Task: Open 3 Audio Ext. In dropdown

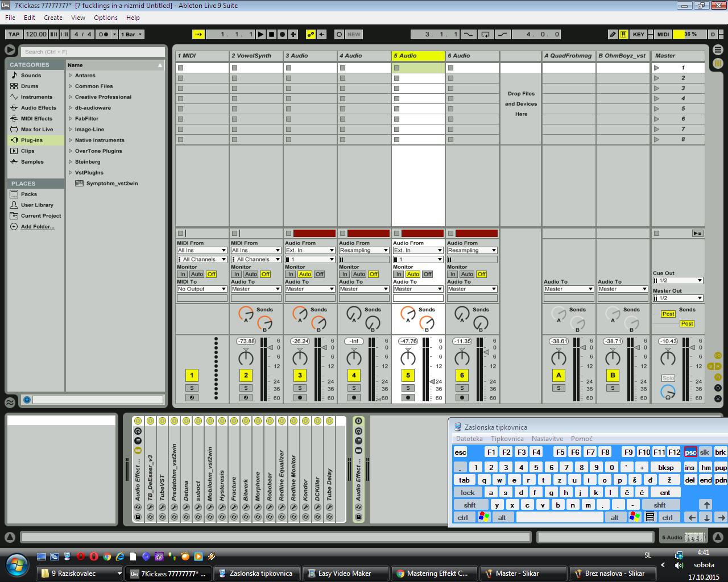Action: pyautogui.click(x=310, y=250)
